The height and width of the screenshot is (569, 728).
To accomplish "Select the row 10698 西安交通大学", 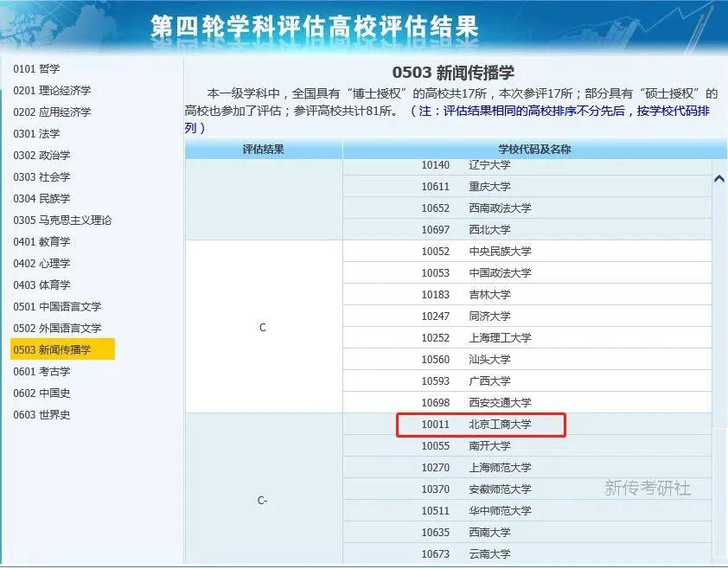I will (527, 402).
